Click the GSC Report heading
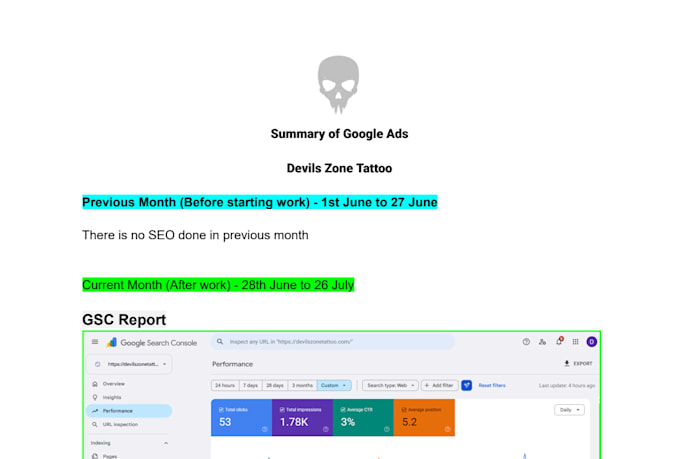680x459 pixels. coord(124,320)
